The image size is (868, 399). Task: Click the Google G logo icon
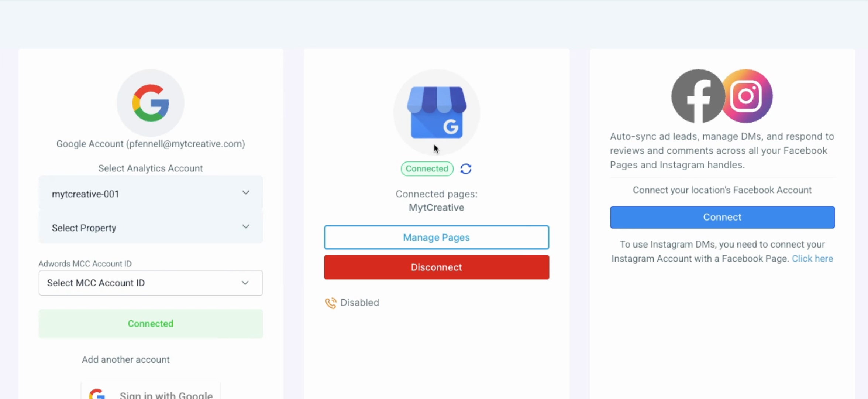[151, 103]
